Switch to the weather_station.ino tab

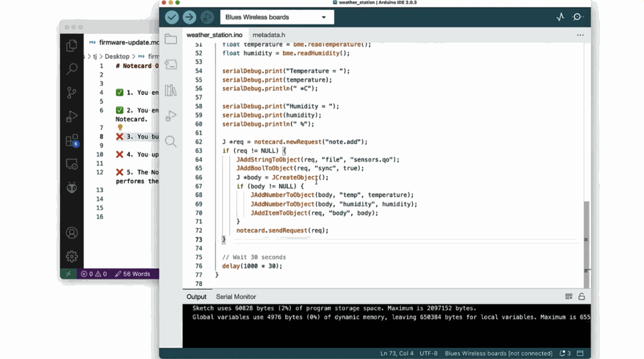pos(214,35)
